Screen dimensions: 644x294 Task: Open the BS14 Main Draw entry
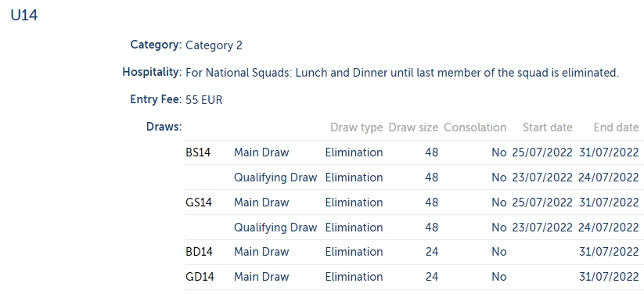(261, 152)
